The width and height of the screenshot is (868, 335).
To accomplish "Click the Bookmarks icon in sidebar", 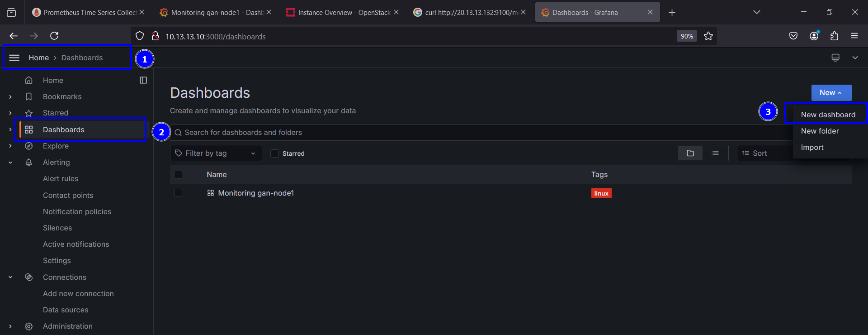I will [29, 96].
